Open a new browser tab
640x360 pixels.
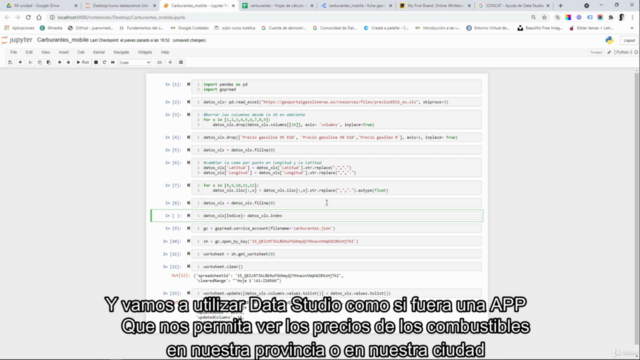pos(560,6)
